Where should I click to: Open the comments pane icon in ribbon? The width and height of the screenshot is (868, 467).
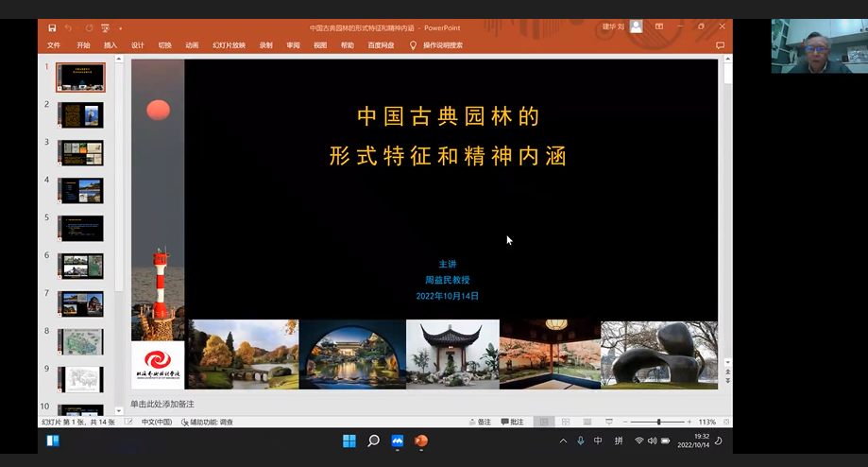click(x=720, y=44)
